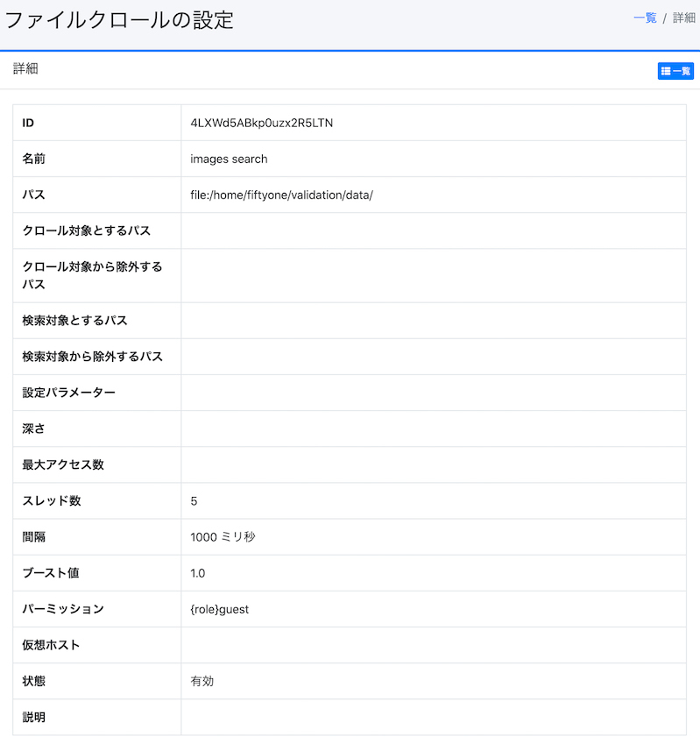Click the 説明 label

pyautogui.click(x=33, y=718)
